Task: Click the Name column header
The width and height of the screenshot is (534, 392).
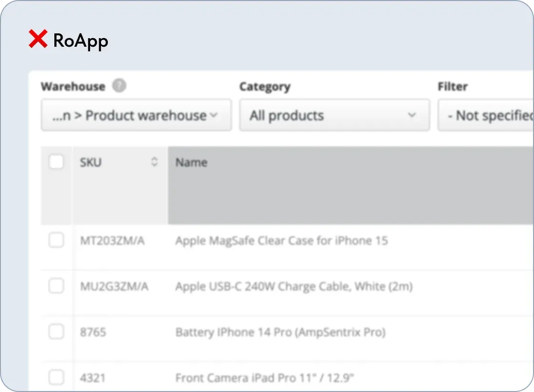Action: coord(191,162)
